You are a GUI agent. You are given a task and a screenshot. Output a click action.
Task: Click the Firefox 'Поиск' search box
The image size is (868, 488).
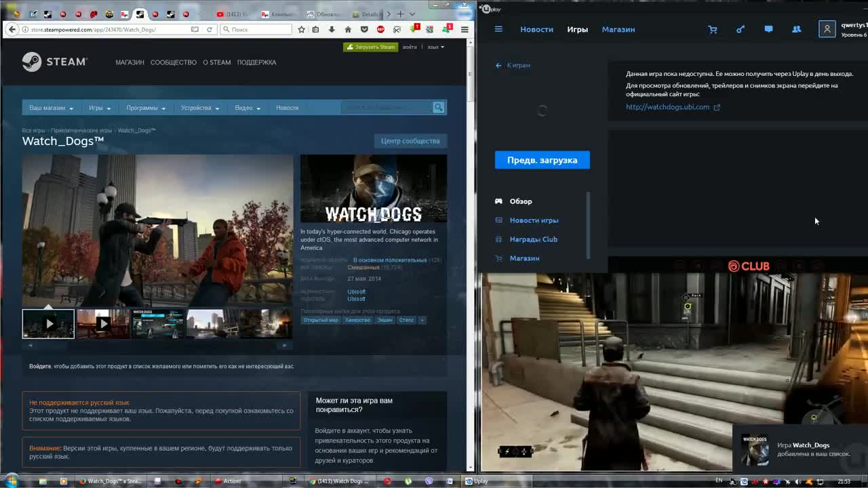(x=256, y=29)
